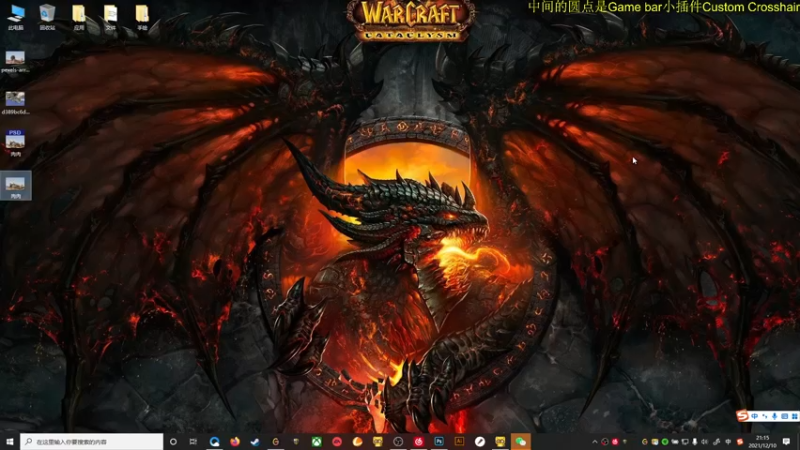Image resolution: width=800 pixels, height=450 pixels.
Task: Open NetEase Cloud Music from taskbar
Action: coord(418,442)
